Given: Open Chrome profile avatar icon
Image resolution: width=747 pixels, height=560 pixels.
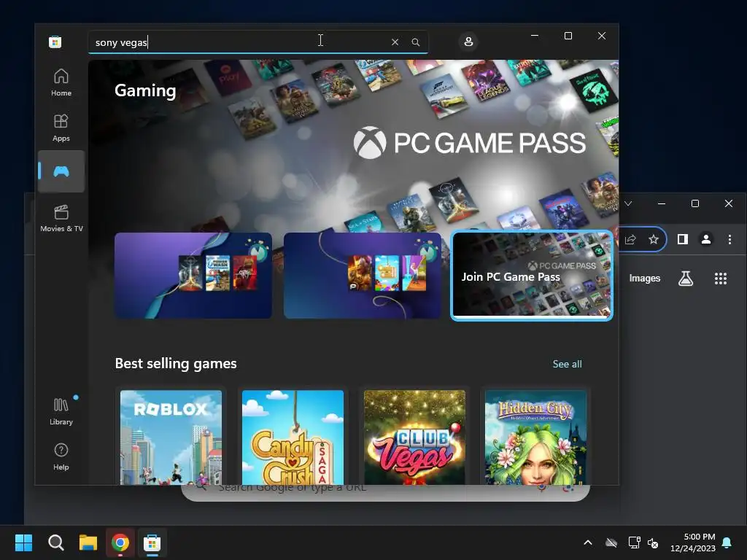Looking at the screenshot, I should pos(706,239).
